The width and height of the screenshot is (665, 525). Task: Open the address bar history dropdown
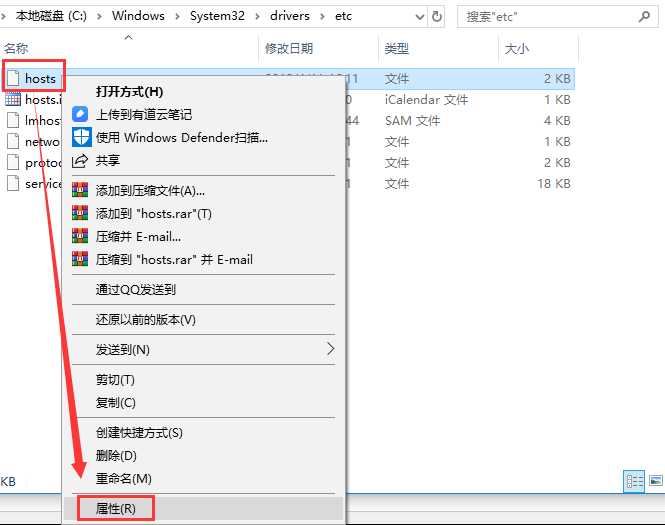(x=419, y=17)
